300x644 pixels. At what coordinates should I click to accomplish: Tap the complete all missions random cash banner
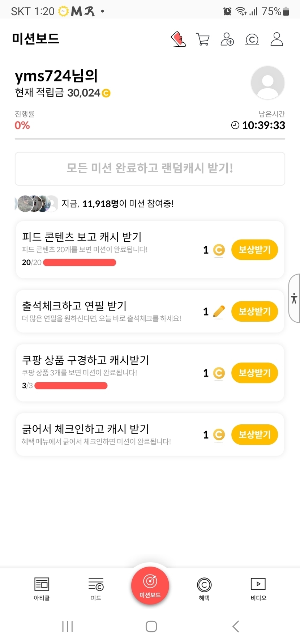click(x=150, y=169)
